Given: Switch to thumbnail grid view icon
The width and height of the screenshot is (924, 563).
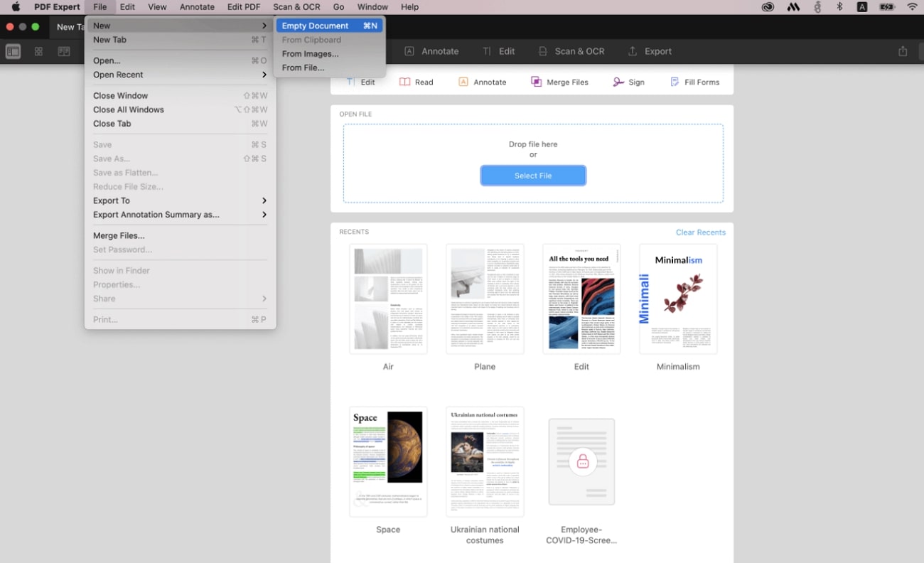Looking at the screenshot, I should 38,51.
